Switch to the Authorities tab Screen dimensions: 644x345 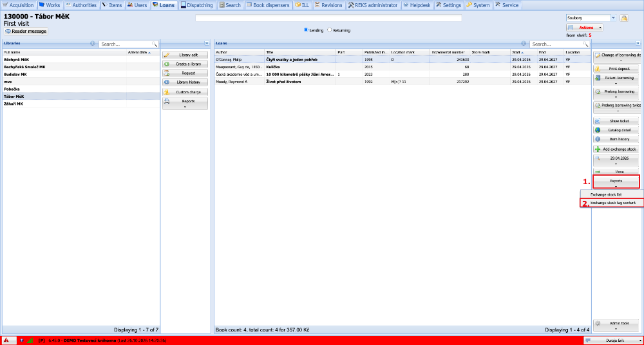81,5
